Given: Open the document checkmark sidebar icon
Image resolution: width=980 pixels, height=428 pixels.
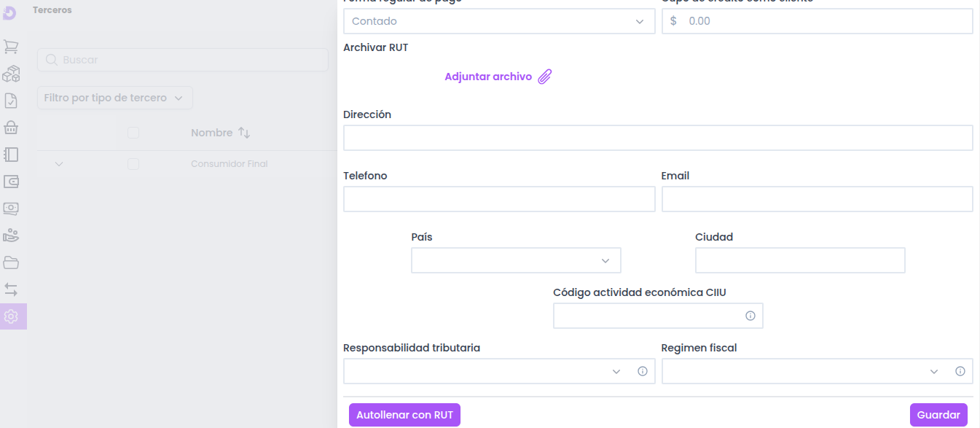Looking at the screenshot, I should (11, 101).
